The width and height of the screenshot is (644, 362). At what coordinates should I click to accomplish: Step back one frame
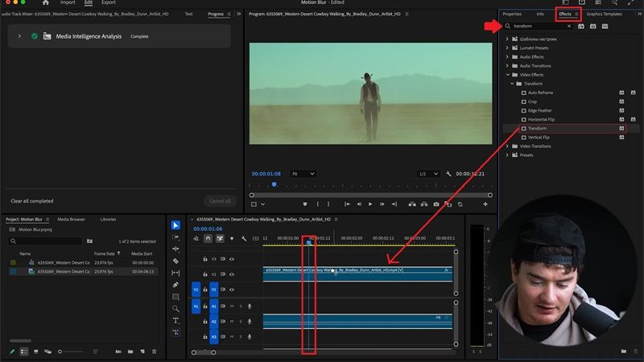tap(359, 204)
